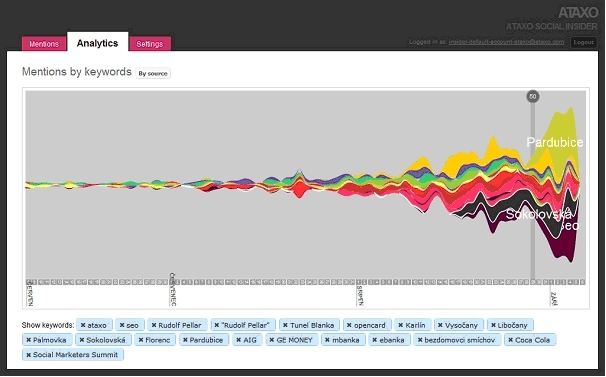Toggle the Florenc keyword tag
The image size is (606, 377).
click(155, 340)
